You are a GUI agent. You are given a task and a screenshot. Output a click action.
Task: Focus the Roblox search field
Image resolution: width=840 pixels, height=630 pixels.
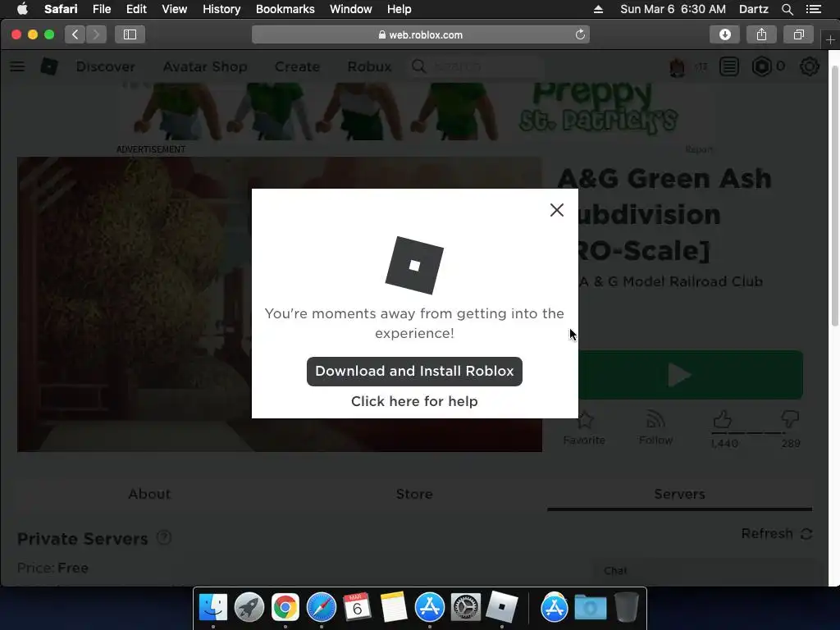476,66
